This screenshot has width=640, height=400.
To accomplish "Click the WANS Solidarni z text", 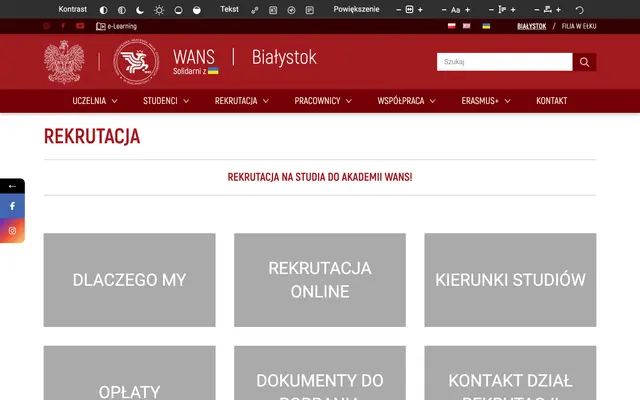I will [196, 62].
